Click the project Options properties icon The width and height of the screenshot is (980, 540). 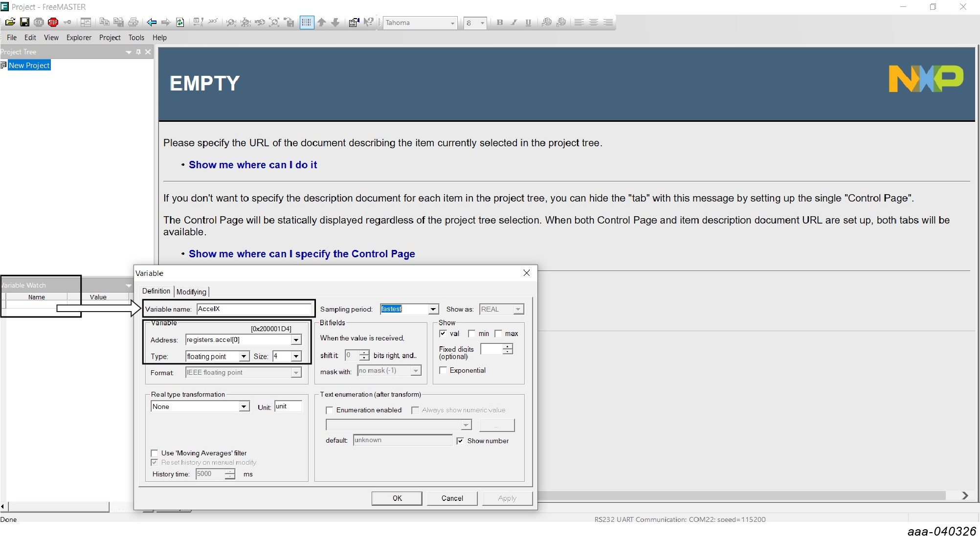coord(354,22)
